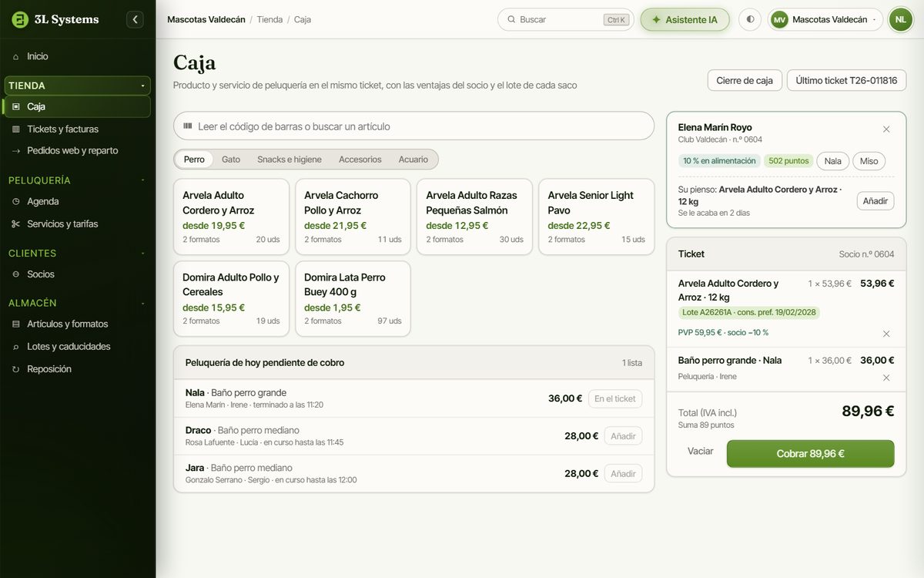Image resolution: width=924 pixels, height=578 pixels.
Task: Focus the barcode search field
Action: 413,126
